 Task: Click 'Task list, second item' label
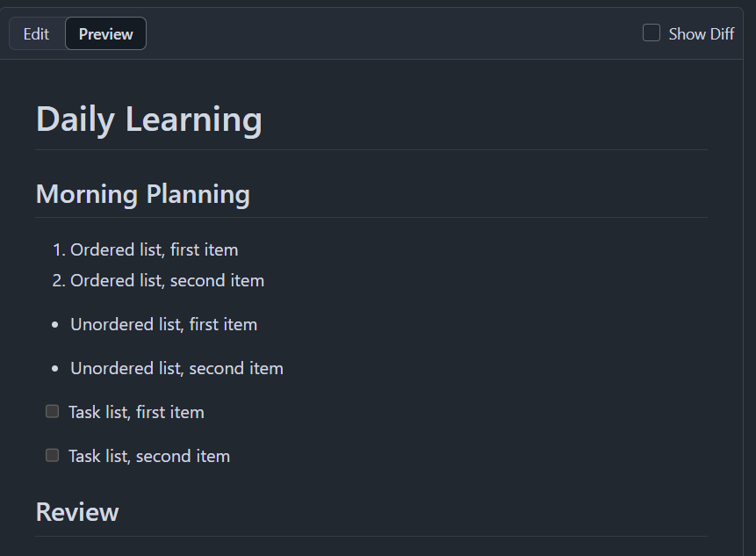[x=149, y=456]
